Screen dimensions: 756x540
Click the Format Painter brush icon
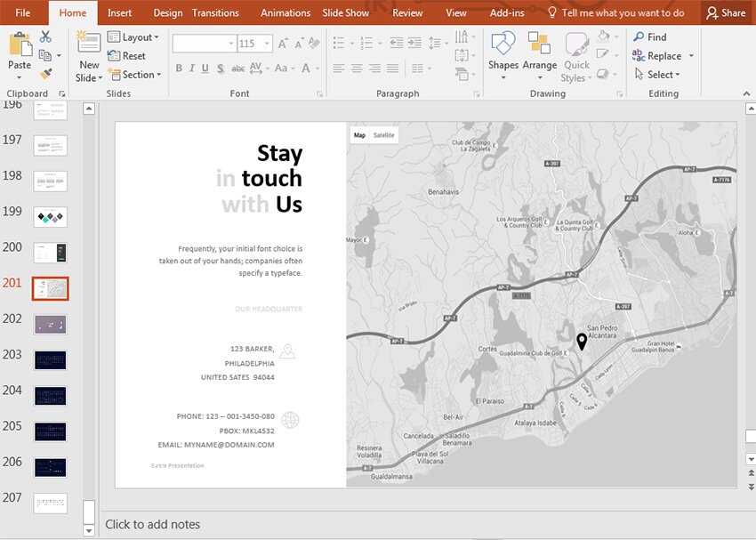(46, 74)
